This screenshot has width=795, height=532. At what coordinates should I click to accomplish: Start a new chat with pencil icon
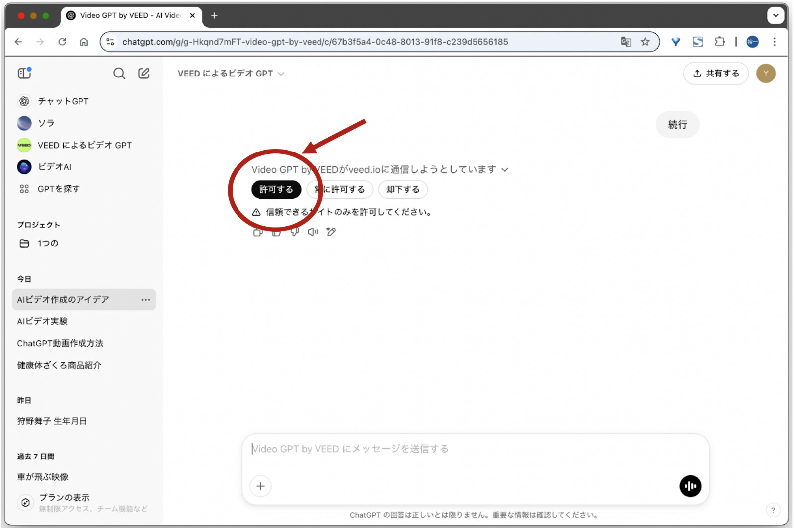[144, 74]
